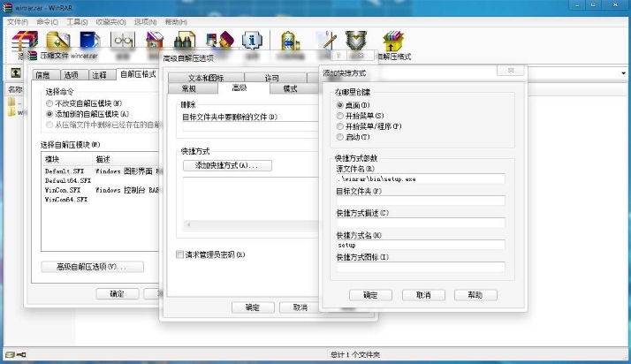Click 帮助 button in 添加快捷方式 dialog
This screenshot has height=364, width=631.
tap(475, 295)
